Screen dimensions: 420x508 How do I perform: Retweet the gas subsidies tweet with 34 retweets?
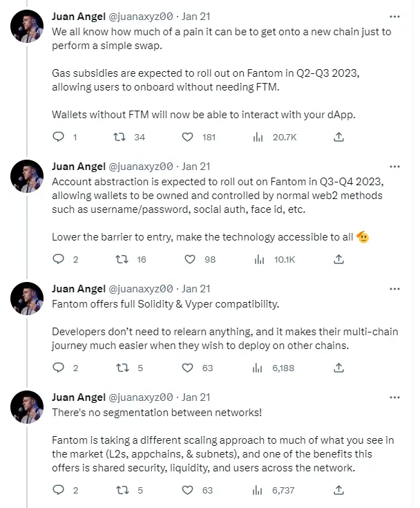coord(120,137)
